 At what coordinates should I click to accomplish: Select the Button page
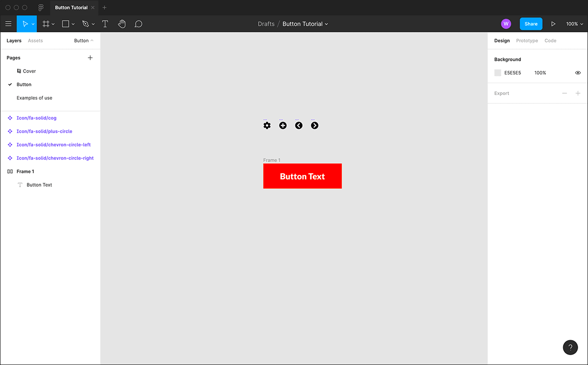point(24,84)
